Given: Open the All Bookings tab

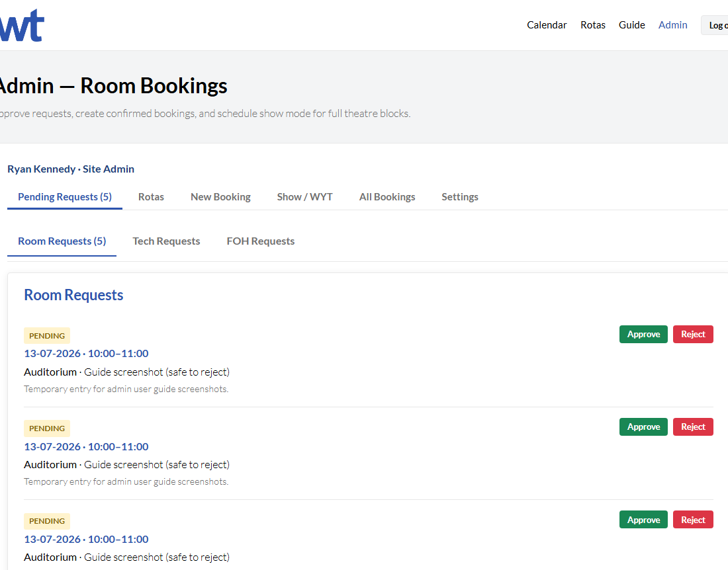Looking at the screenshot, I should click(x=387, y=197).
